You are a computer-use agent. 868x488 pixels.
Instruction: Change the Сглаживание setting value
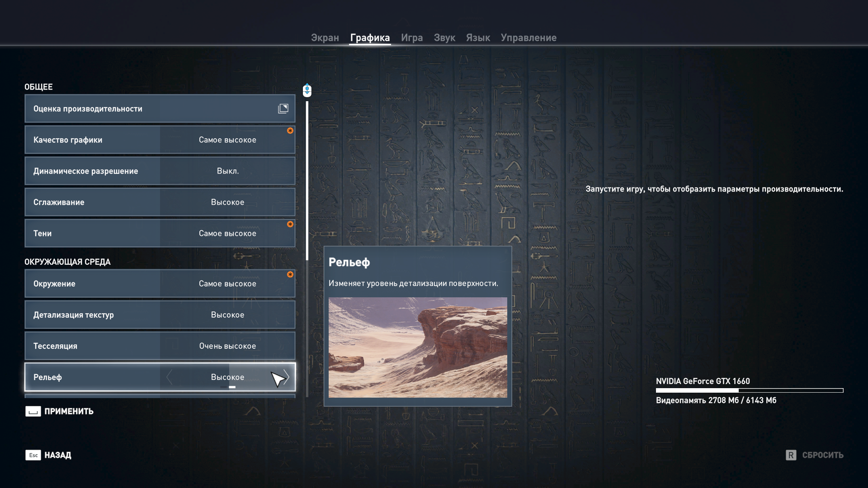click(227, 202)
